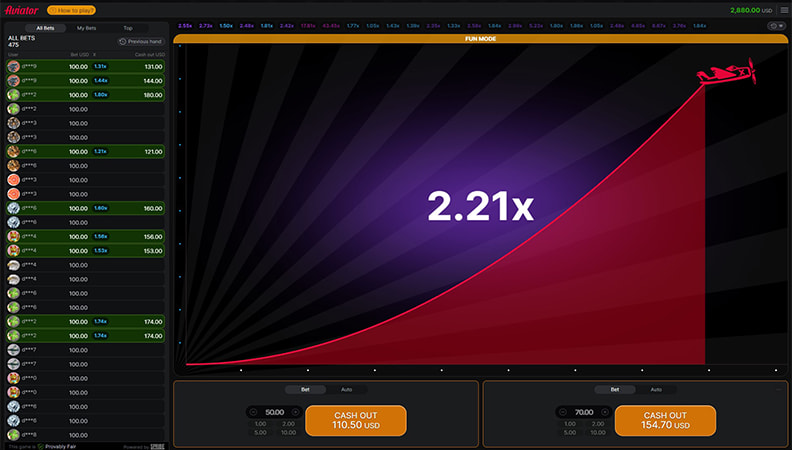Open the How to play? guide
The height and width of the screenshot is (450, 792).
72,9
